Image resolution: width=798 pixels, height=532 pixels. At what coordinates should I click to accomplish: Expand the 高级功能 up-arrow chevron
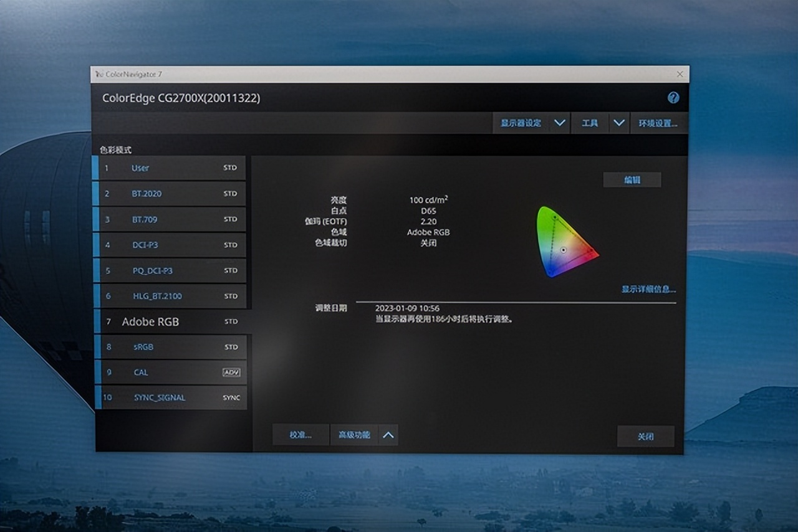(388, 435)
